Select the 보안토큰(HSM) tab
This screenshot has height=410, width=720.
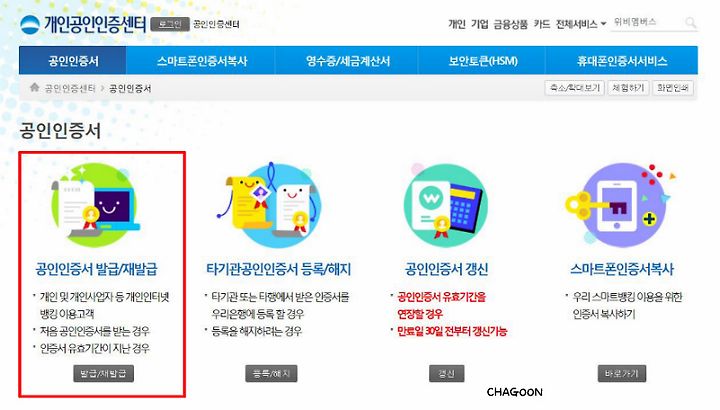[x=482, y=61]
